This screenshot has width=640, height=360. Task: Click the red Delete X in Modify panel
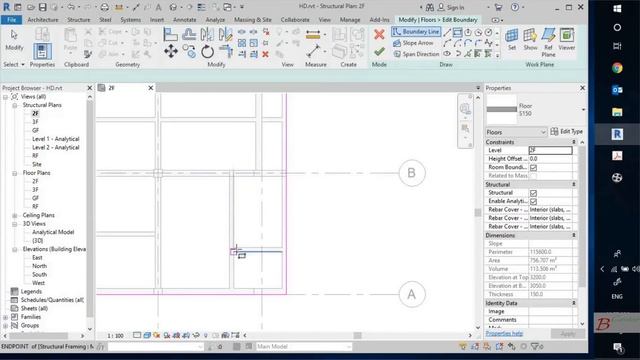pos(265,54)
